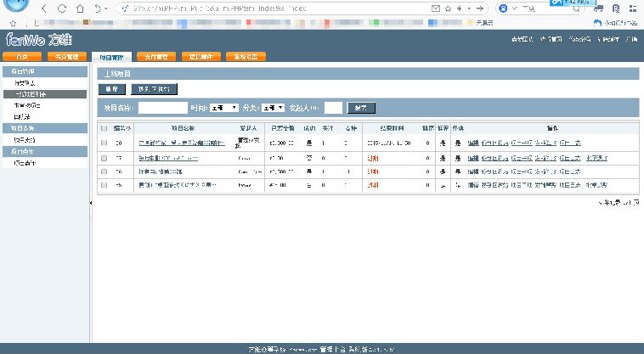Open the 时间 dropdown filter
Screen dimensions: 644x354
click(x=223, y=108)
